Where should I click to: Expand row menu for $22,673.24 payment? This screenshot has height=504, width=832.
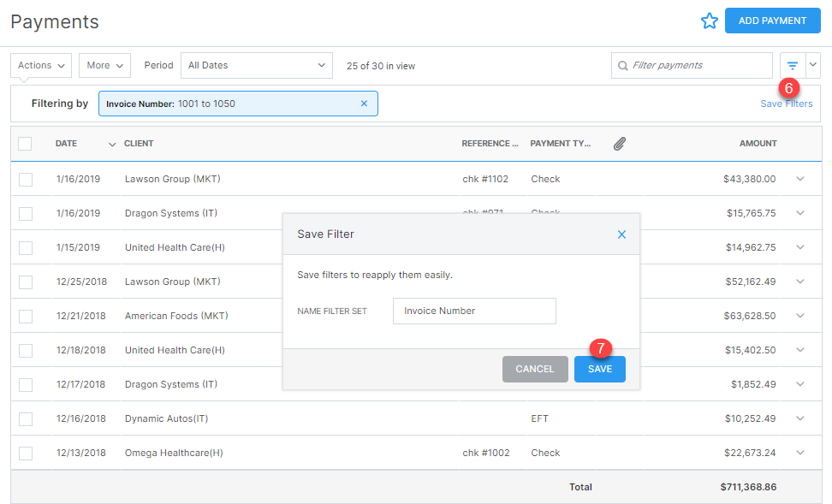point(800,453)
